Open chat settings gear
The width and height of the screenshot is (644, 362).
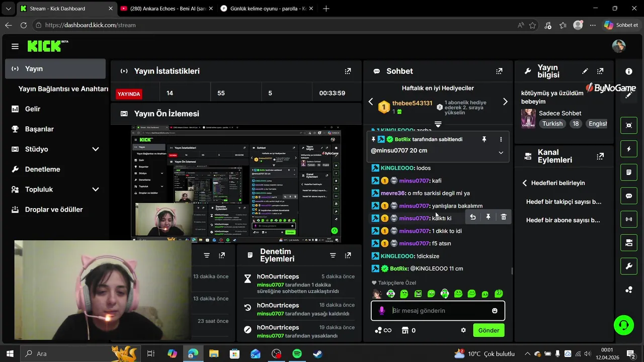(x=463, y=330)
